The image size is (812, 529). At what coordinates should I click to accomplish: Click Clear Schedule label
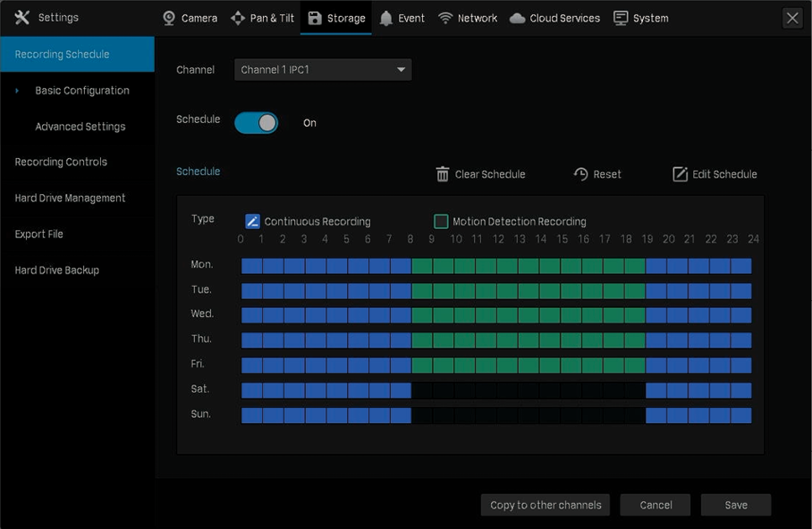(x=490, y=174)
